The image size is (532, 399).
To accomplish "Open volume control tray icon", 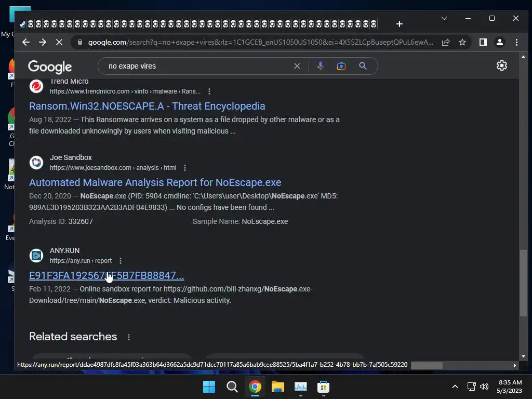I will tap(484, 387).
